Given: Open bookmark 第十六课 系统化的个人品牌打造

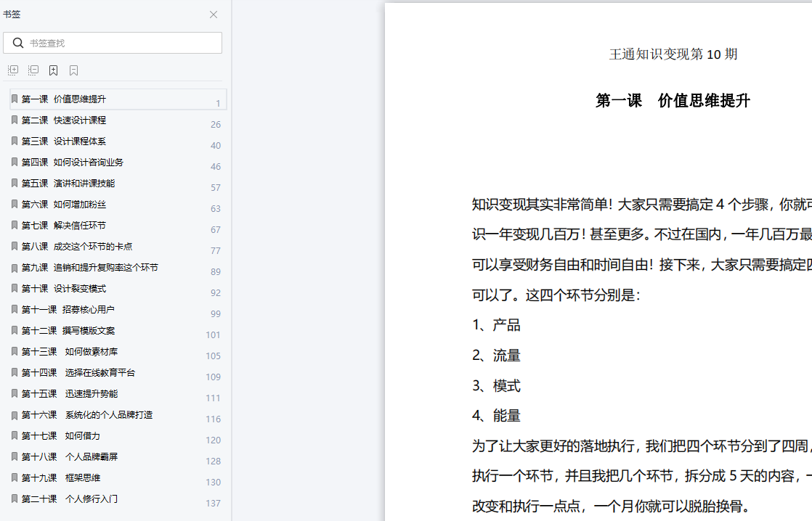Looking at the screenshot, I should pos(118,414).
